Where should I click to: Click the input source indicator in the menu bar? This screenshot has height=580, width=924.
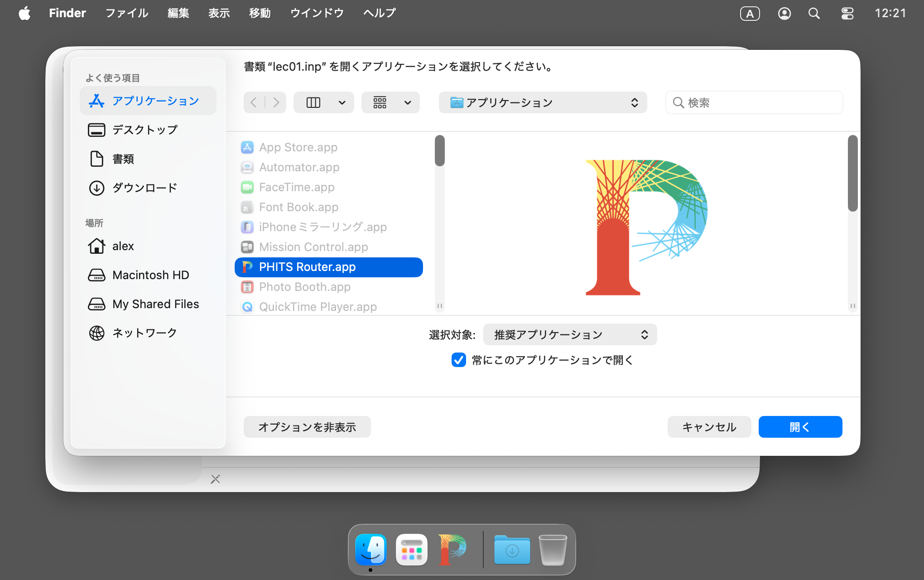(750, 13)
